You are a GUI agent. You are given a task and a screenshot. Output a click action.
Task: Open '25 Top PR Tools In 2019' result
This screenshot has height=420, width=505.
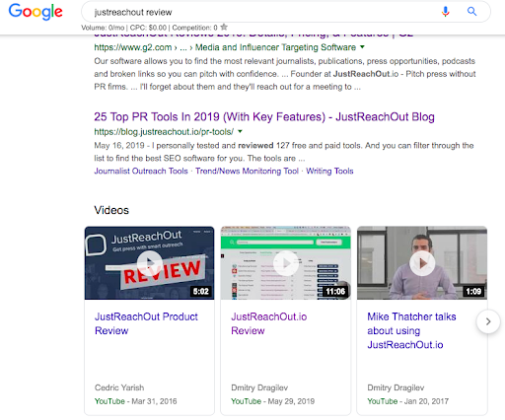264,116
